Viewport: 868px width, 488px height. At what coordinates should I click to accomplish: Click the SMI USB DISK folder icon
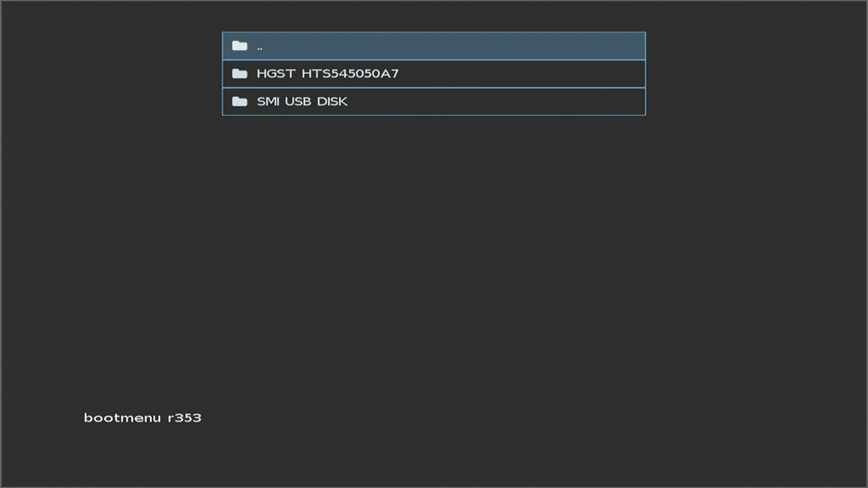coord(240,102)
